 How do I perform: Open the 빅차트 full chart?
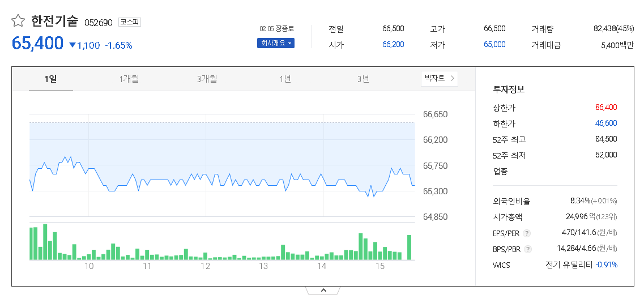tap(440, 78)
